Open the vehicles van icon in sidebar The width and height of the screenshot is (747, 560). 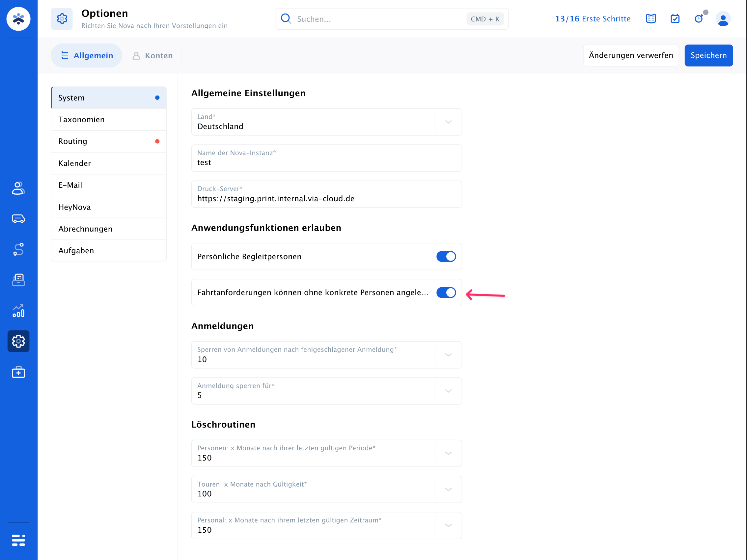pos(18,219)
